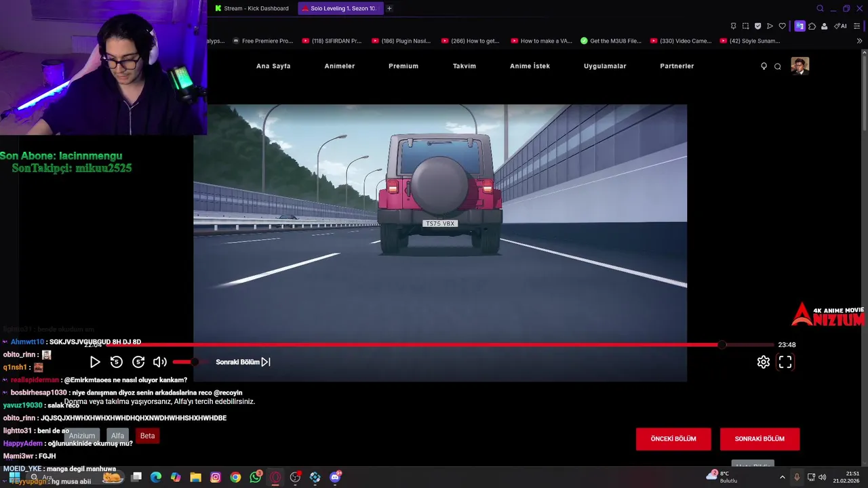The height and width of the screenshot is (488, 868).
Task: Open the translate extension icon
Action: (800, 26)
